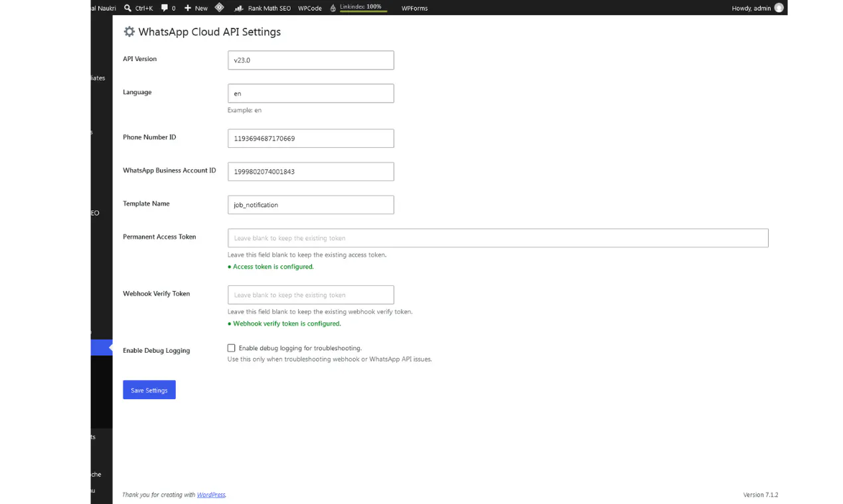The width and height of the screenshot is (843, 504).
Task: Click the Template Name input
Action: pos(311,205)
